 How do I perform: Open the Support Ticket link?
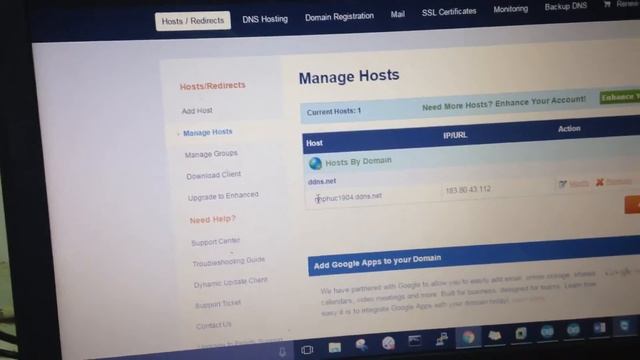coord(218,304)
